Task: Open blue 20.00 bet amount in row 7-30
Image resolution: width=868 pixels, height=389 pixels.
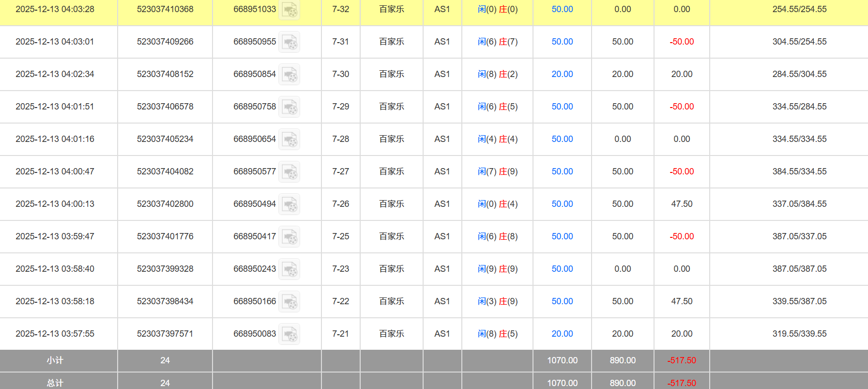Action: (562, 74)
